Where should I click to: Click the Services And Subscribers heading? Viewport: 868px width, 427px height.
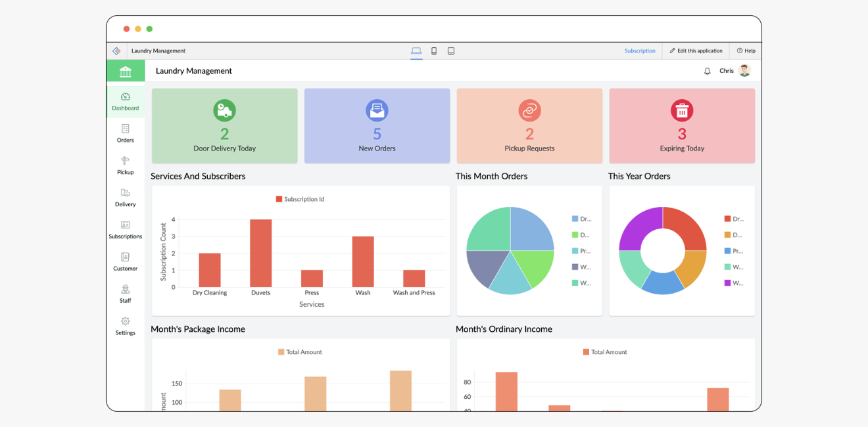point(198,176)
